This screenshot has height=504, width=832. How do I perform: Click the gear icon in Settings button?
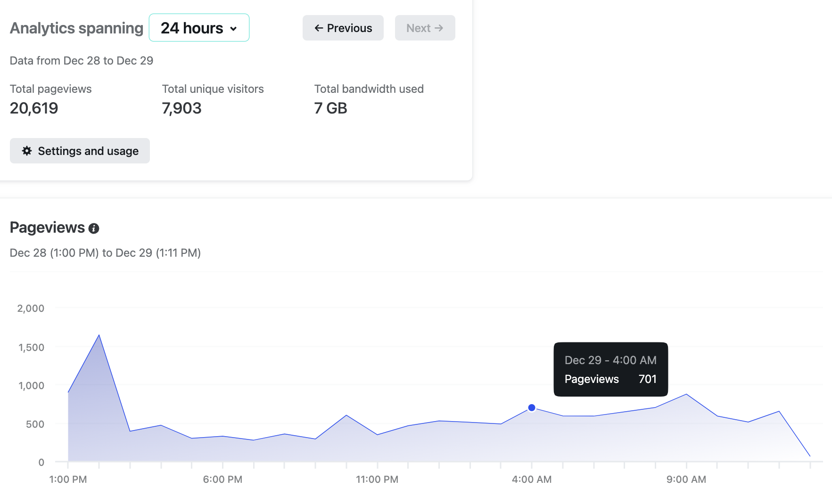pyautogui.click(x=27, y=151)
